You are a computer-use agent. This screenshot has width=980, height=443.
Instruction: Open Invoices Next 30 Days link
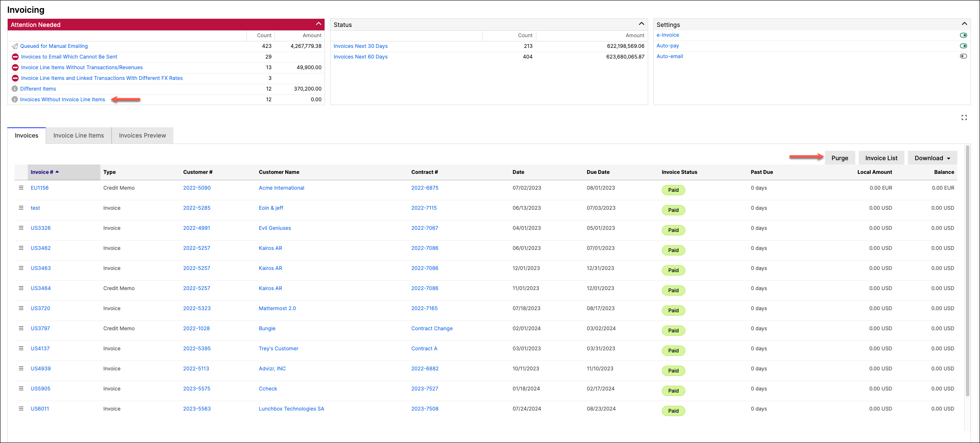[360, 46]
